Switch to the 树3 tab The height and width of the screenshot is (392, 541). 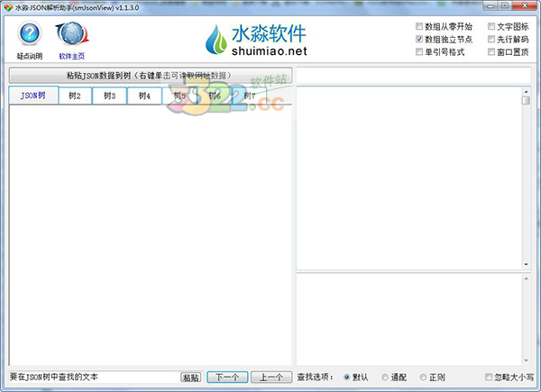(109, 96)
